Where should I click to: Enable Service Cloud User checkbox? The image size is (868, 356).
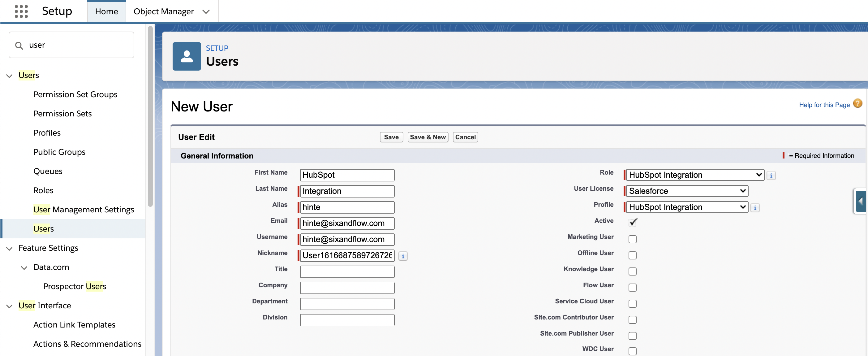point(633,304)
